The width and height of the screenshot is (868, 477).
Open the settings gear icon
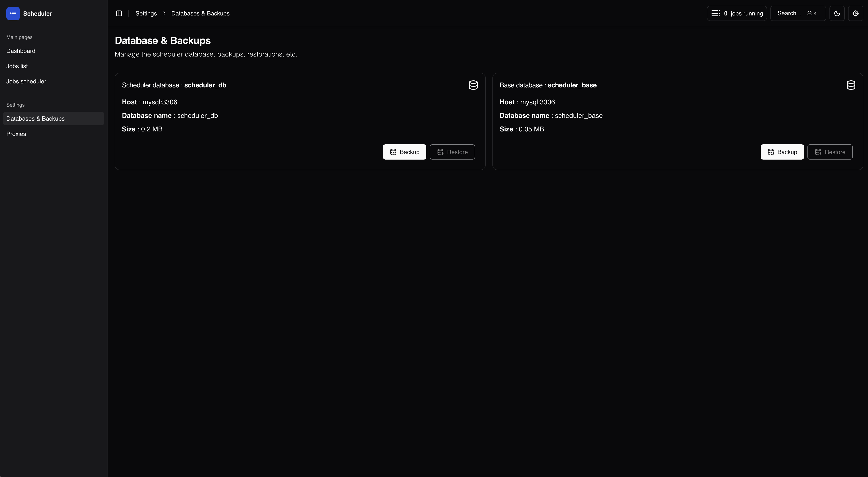coord(855,14)
